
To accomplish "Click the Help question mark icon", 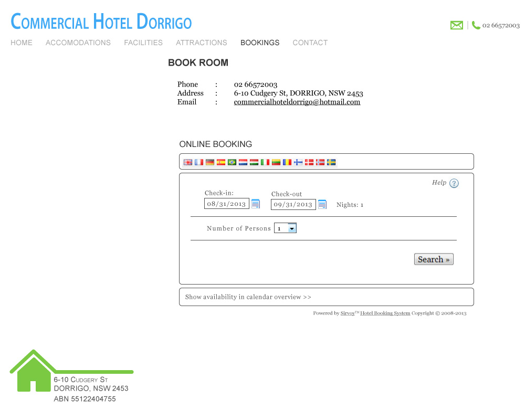I will coord(454,183).
